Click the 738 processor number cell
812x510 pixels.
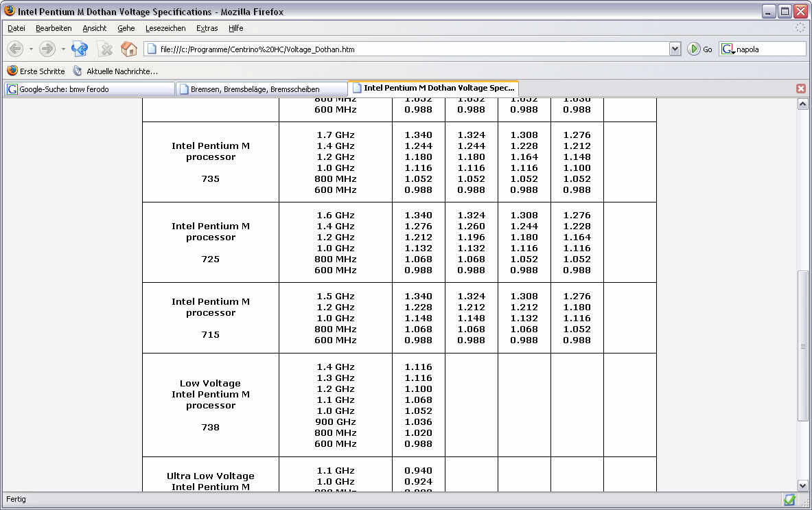(210, 427)
